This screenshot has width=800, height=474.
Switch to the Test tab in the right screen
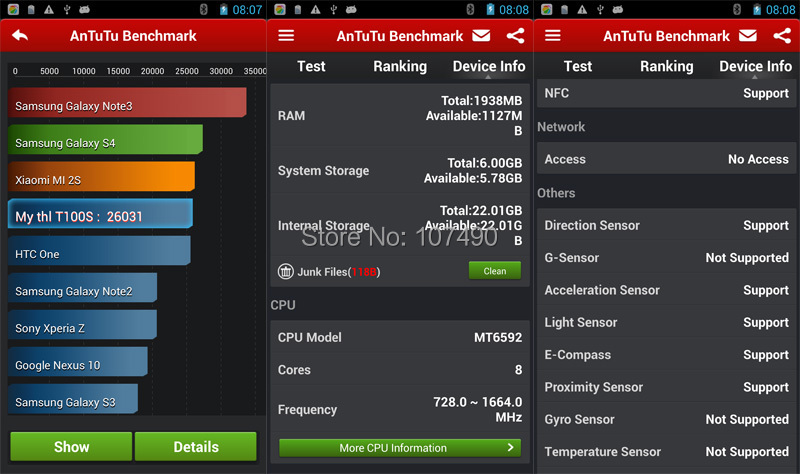[x=578, y=66]
